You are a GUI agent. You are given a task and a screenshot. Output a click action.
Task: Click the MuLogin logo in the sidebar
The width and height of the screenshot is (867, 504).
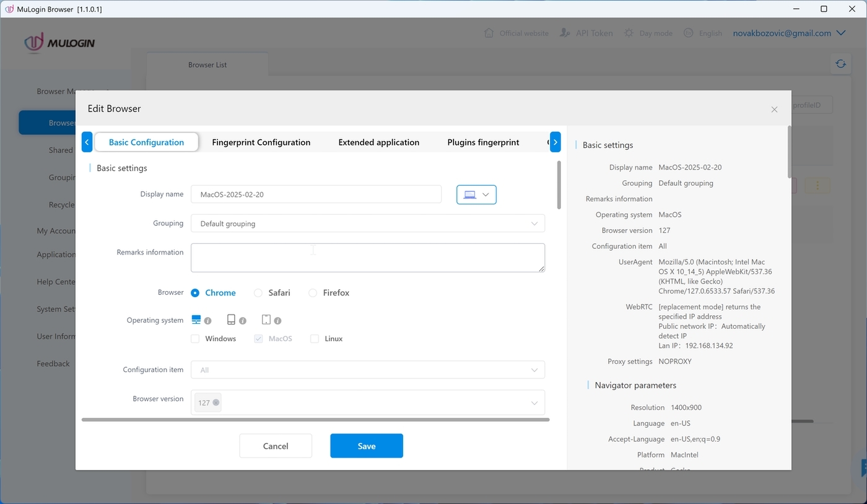tap(59, 43)
